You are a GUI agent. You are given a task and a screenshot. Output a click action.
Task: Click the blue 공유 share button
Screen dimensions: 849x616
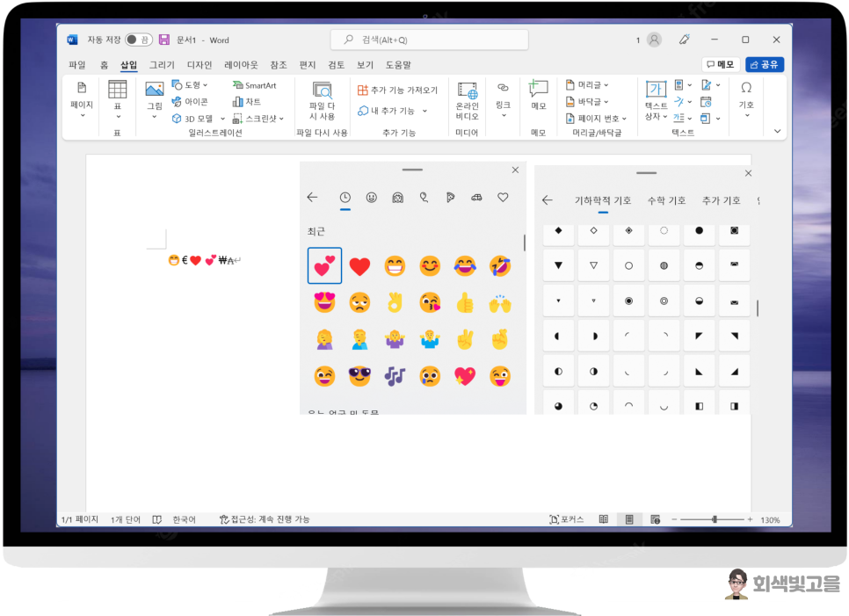click(x=764, y=64)
